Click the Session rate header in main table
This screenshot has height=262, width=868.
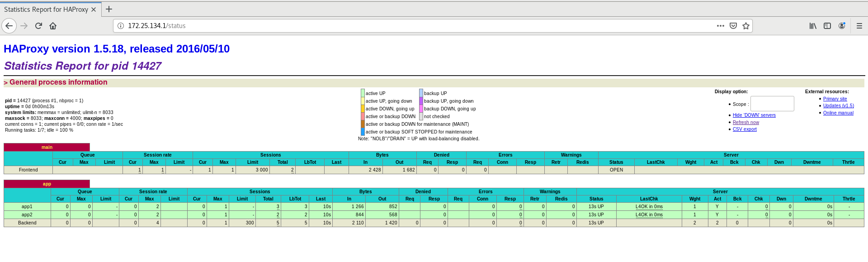pos(158,155)
